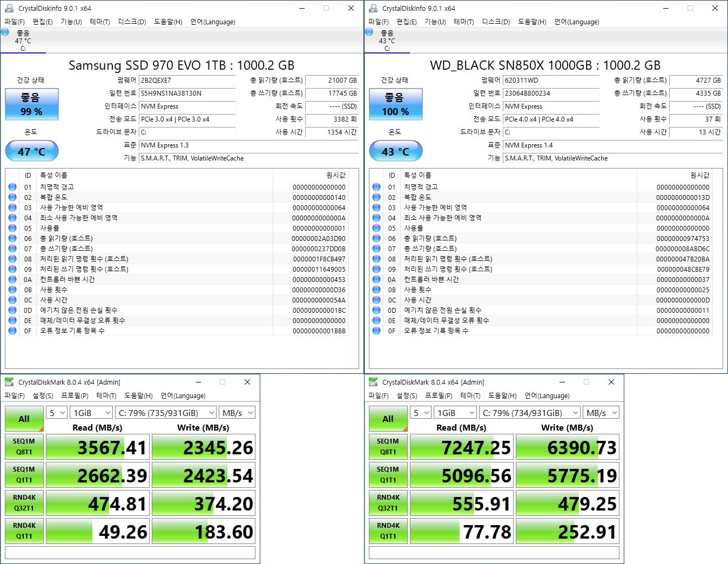Click the status dot for attribute 05 in the Samsung list
The width and height of the screenshot is (728, 564).
click(x=12, y=228)
